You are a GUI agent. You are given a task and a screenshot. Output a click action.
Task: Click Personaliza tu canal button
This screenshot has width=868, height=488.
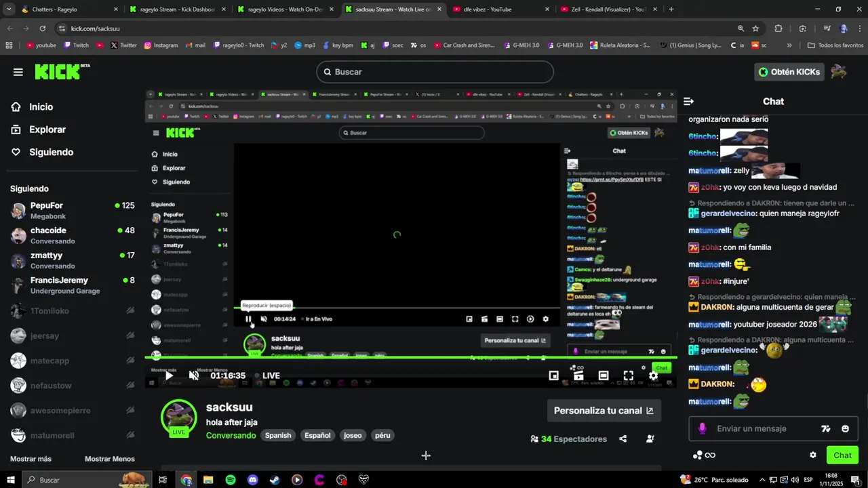pyautogui.click(x=604, y=410)
